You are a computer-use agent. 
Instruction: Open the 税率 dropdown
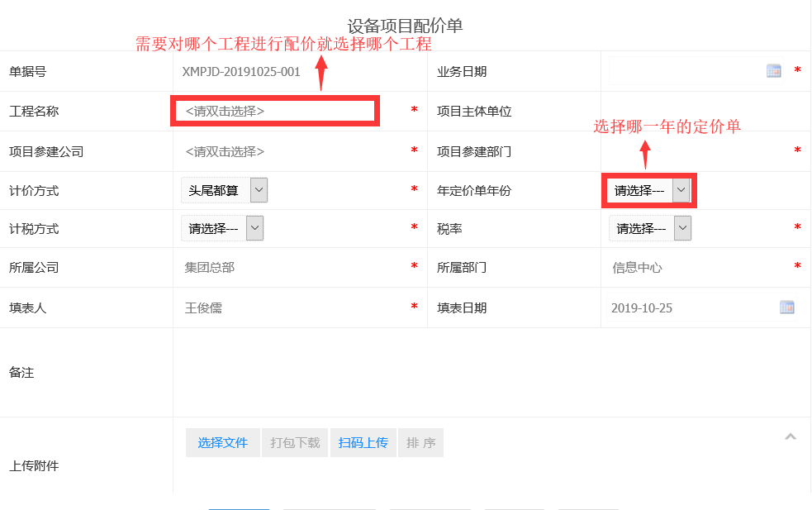pos(650,229)
